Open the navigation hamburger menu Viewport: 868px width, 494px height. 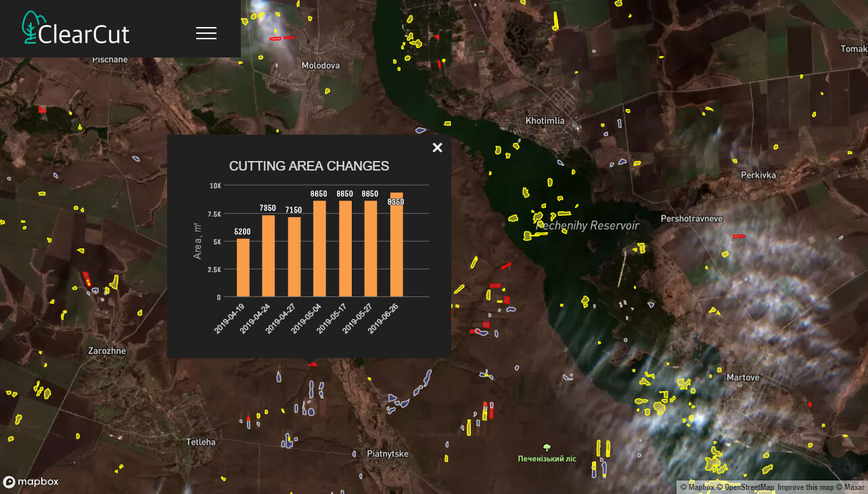pos(206,32)
